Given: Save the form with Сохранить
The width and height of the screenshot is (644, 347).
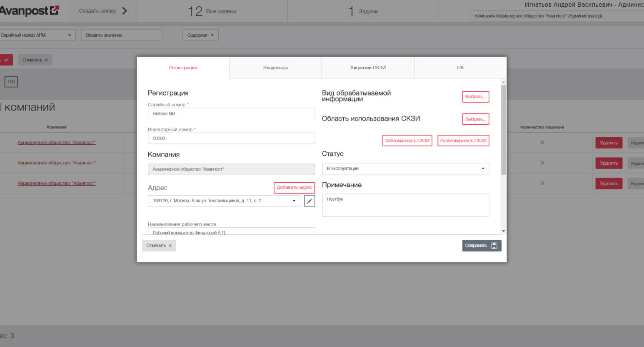Looking at the screenshot, I should [x=482, y=246].
